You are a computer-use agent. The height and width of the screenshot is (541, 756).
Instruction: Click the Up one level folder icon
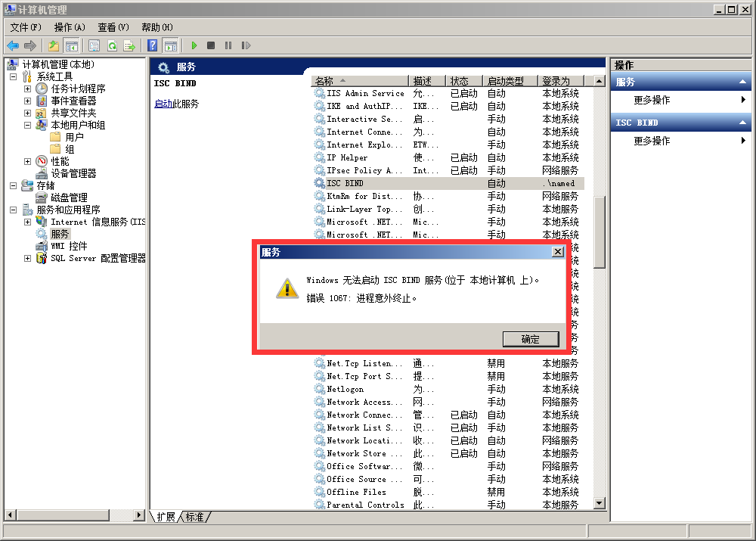pos(53,46)
